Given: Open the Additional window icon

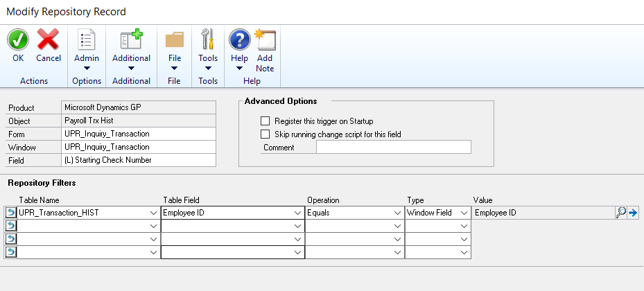Looking at the screenshot, I should click(132, 39).
